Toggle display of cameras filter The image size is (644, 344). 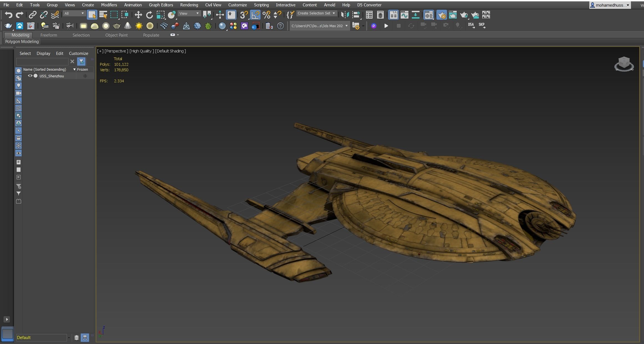[19, 93]
